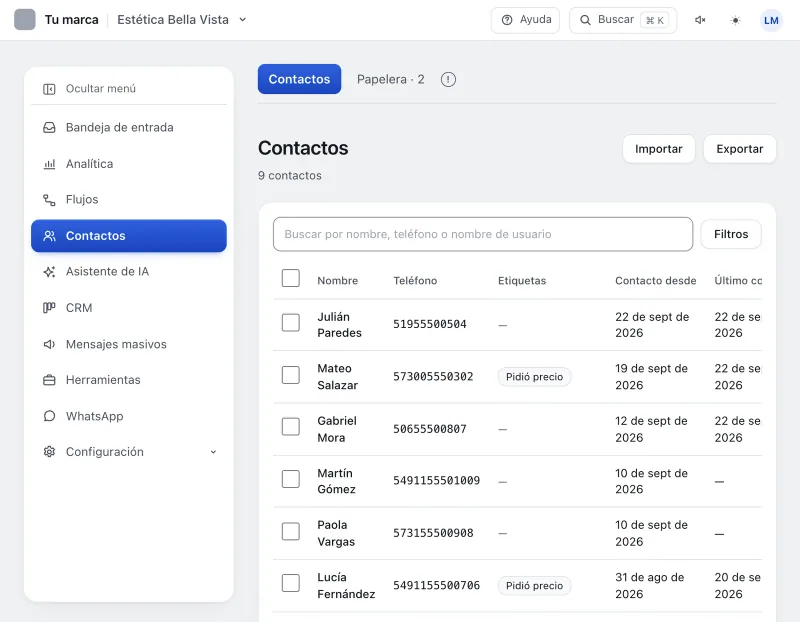This screenshot has width=800, height=622.
Task: Click phone number 51955500504
Action: 430,325
